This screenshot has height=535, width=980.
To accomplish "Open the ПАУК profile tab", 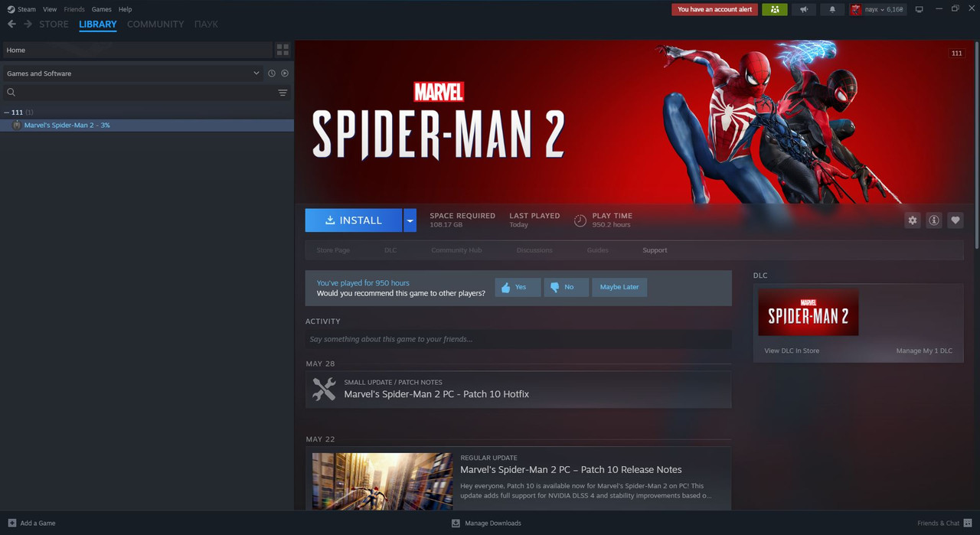I will click(206, 24).
